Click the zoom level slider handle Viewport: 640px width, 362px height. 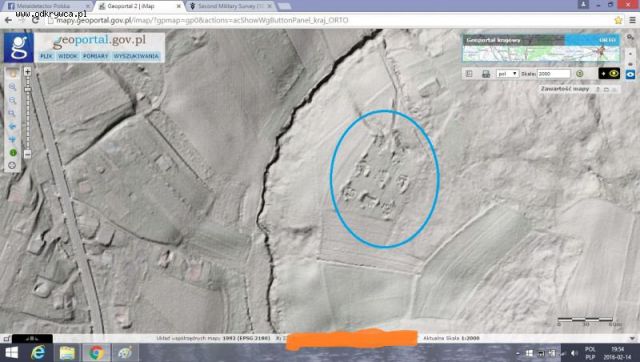[27, 89]
